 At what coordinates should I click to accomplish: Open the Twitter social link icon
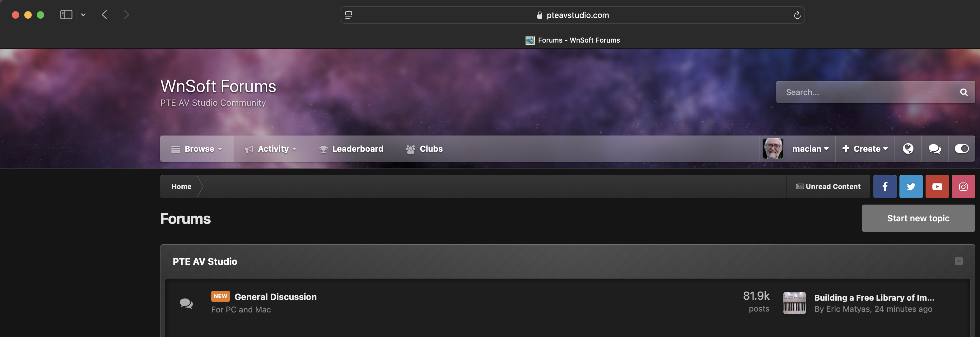click(911, 187)
